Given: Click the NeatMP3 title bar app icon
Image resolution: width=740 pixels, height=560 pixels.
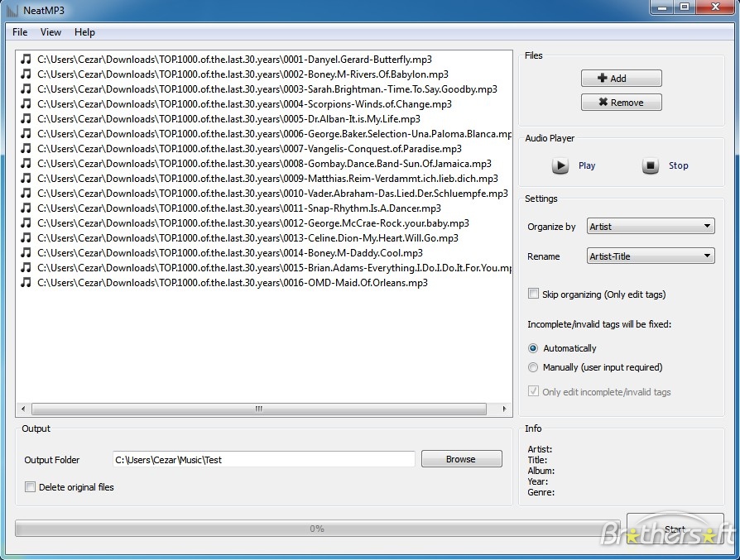Looking at the screenshot, I should [x=12, y=11].
